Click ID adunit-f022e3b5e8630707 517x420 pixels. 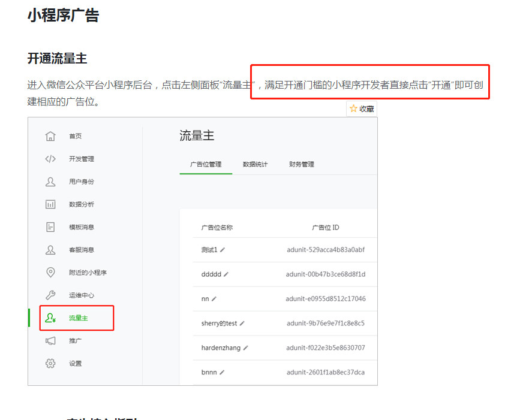point(326,348)
